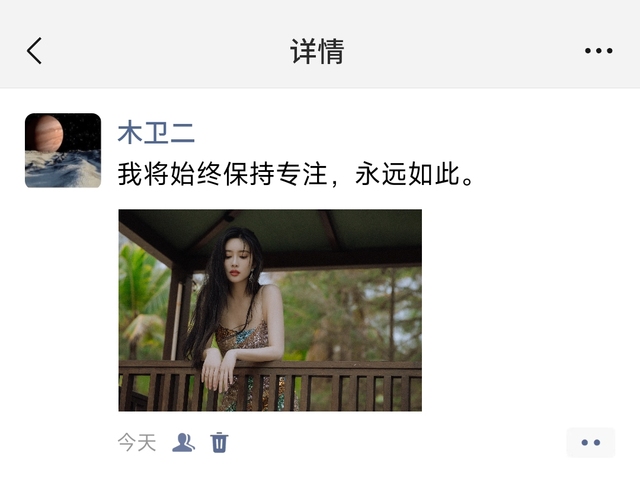
Task: Remove this moment using trash can button
Action: 219,442
